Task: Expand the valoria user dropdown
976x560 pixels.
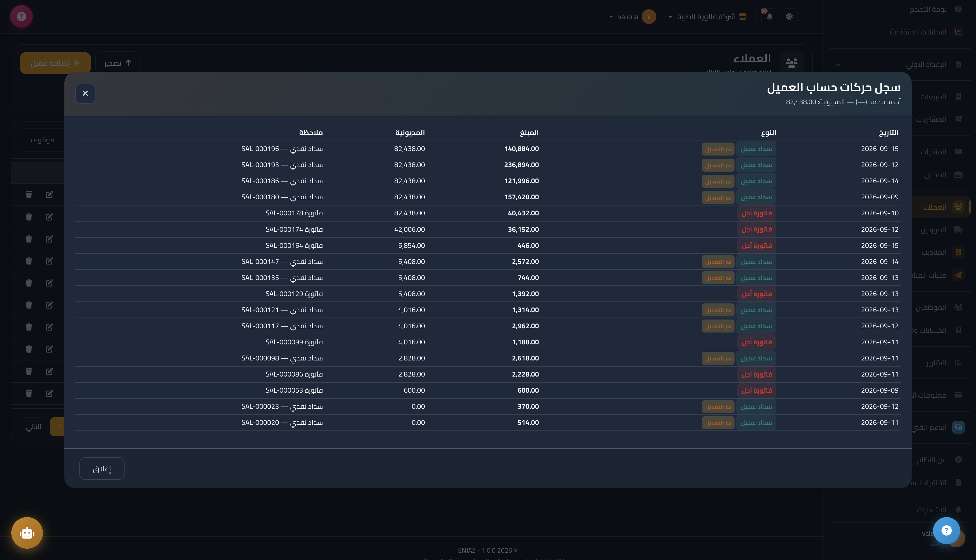Action: [632, 17]
